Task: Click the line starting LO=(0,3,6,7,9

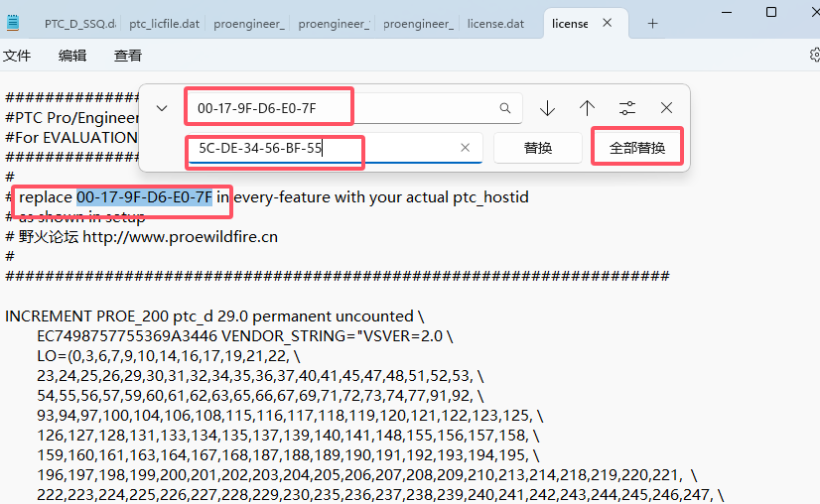Action: 169,356
